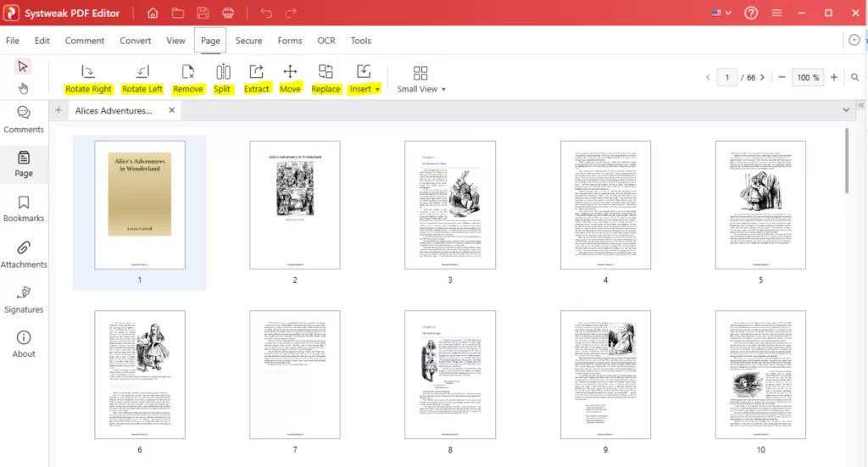Open the hamburger menu in title bar

pyautogui.click(x=776, y=13)
